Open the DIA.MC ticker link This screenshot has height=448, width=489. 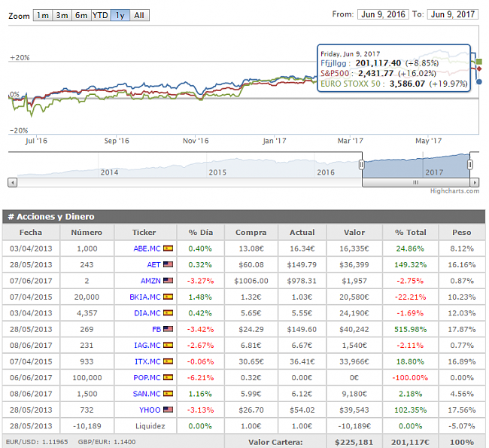[147, 313]
